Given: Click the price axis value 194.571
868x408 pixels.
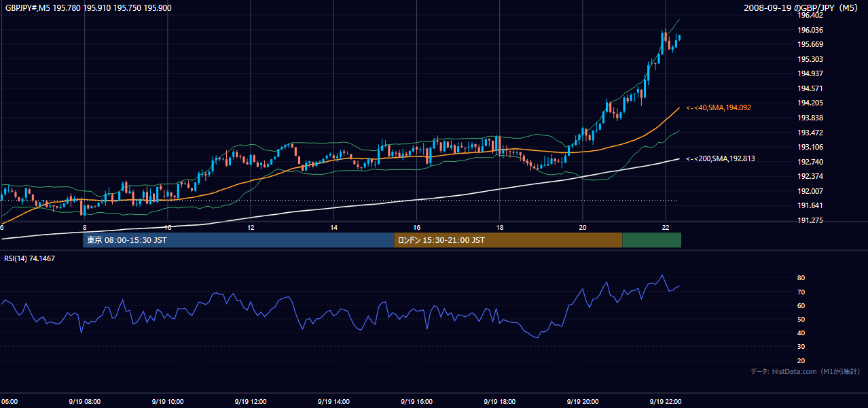Looking at the screenshot, I should (x=810, y=88).
